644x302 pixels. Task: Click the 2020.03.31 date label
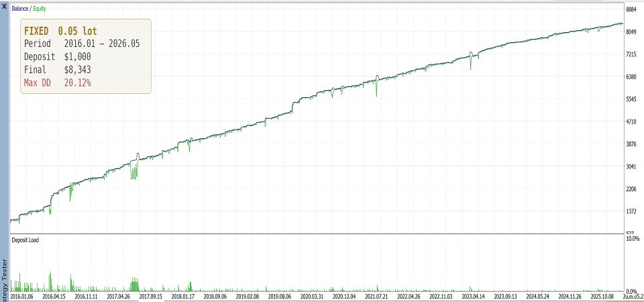(x=312, y=297)
